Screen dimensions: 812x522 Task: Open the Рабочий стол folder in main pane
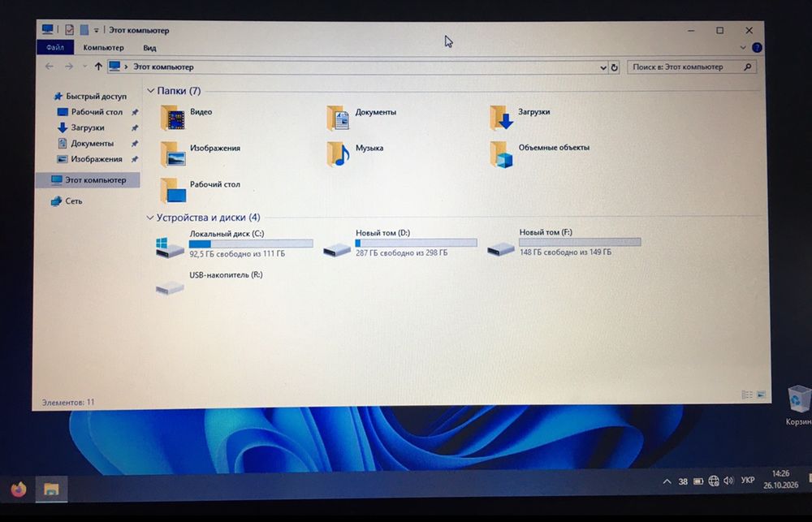click(200, 190)
